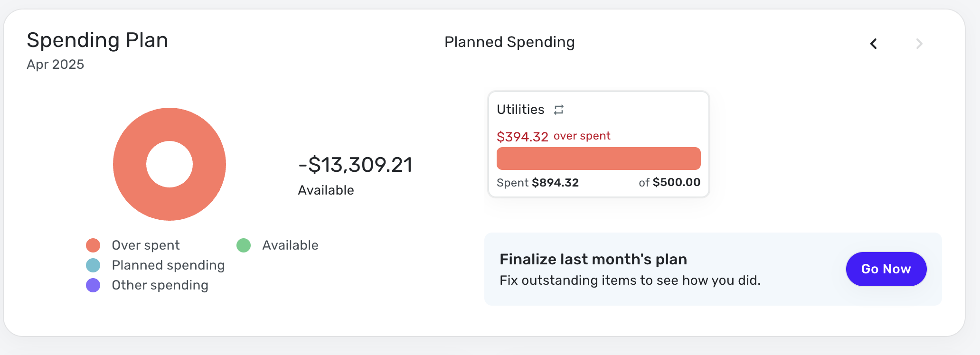Click the Spending Plan heading
The image size is (980, 355).
coord(97,40)
